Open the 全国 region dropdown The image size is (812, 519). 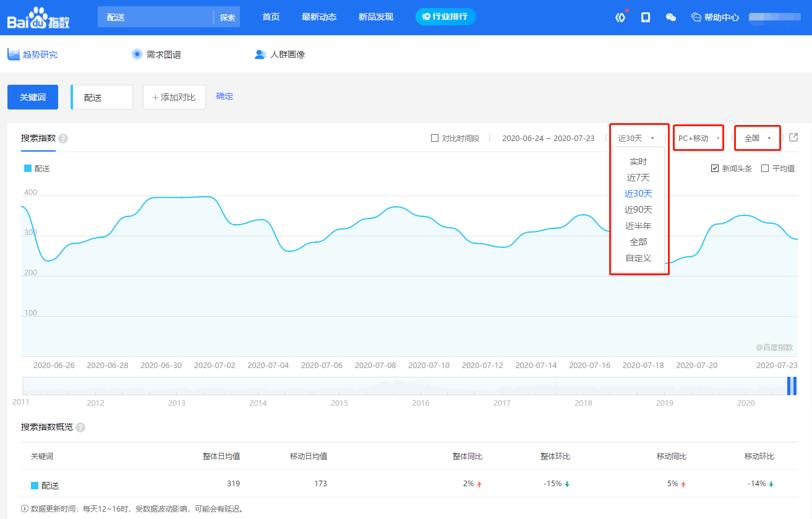(756, 137)
